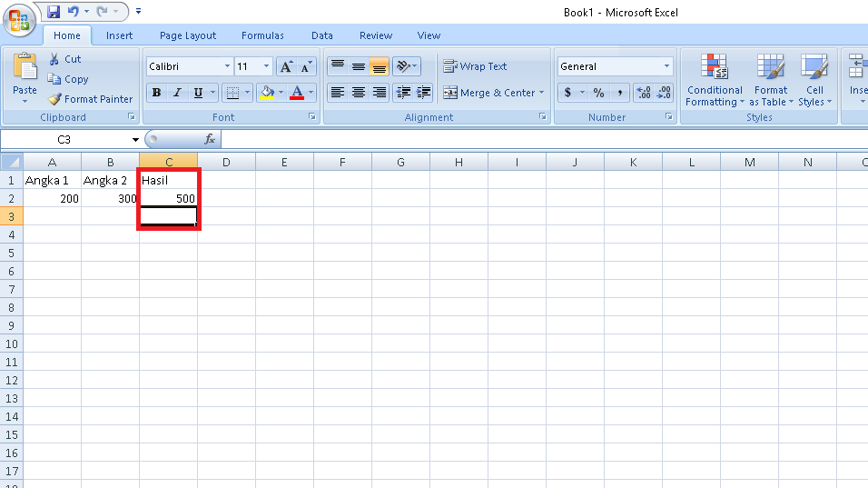The width and height of the screenshot is (868, 488).
Task: Click the Increase Font Size icon
Action: point(286,66)
